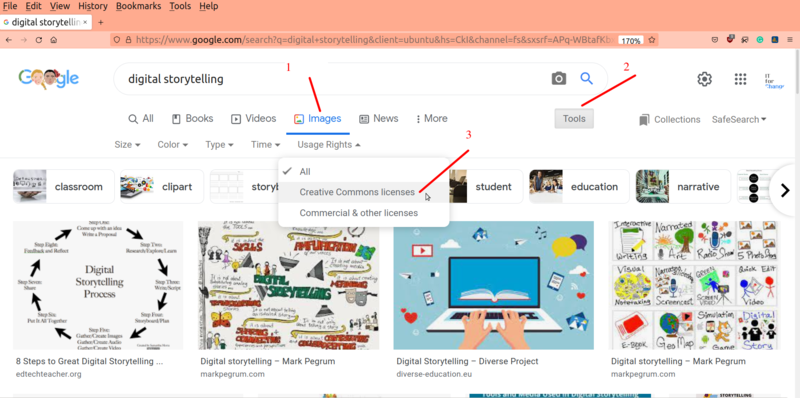Open the Edit menu
Viewport: 800px width, 398px height.
click(x=33, y=6)
